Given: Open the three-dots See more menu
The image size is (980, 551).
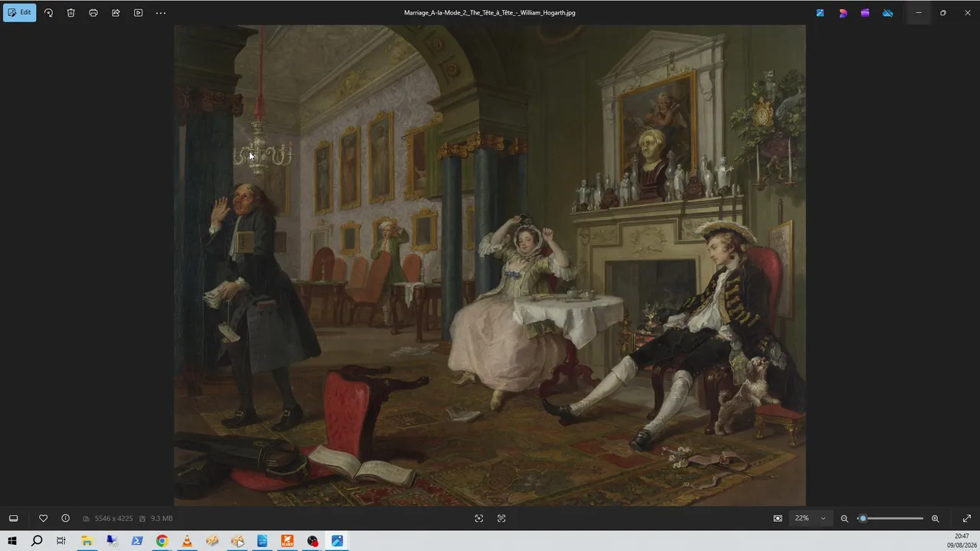Looking at the screenshot, I should pos(161,13).
